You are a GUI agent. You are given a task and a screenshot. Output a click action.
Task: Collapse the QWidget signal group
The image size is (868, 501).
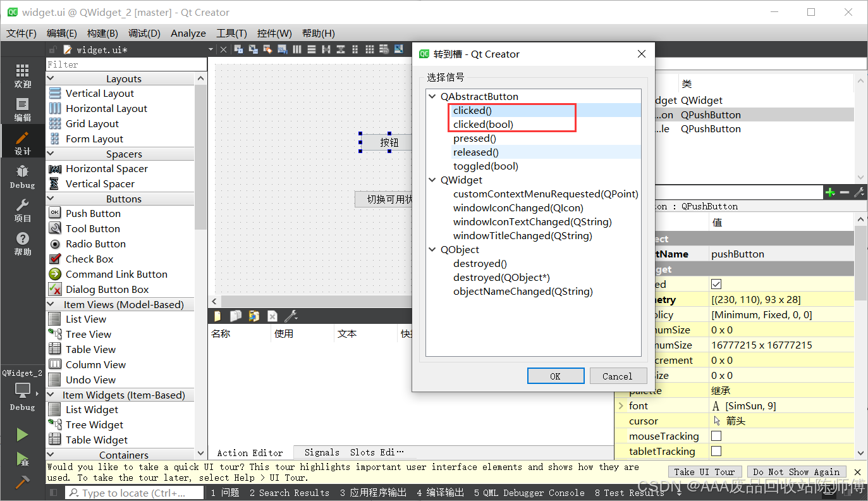point(432,180)
